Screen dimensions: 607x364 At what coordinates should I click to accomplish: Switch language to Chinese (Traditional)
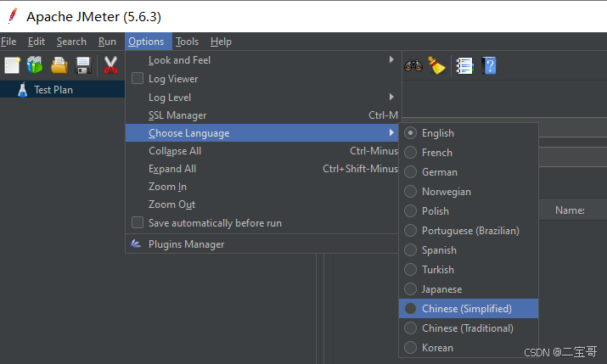(x=469, y=328)
